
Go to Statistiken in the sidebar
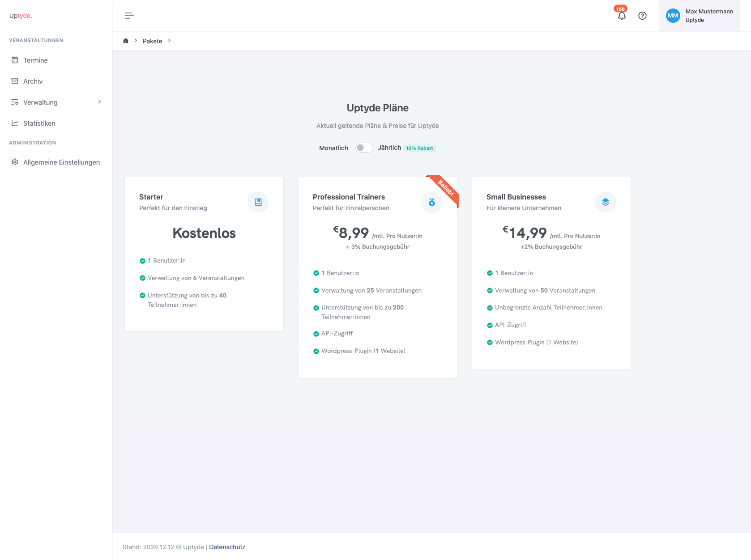39,123
